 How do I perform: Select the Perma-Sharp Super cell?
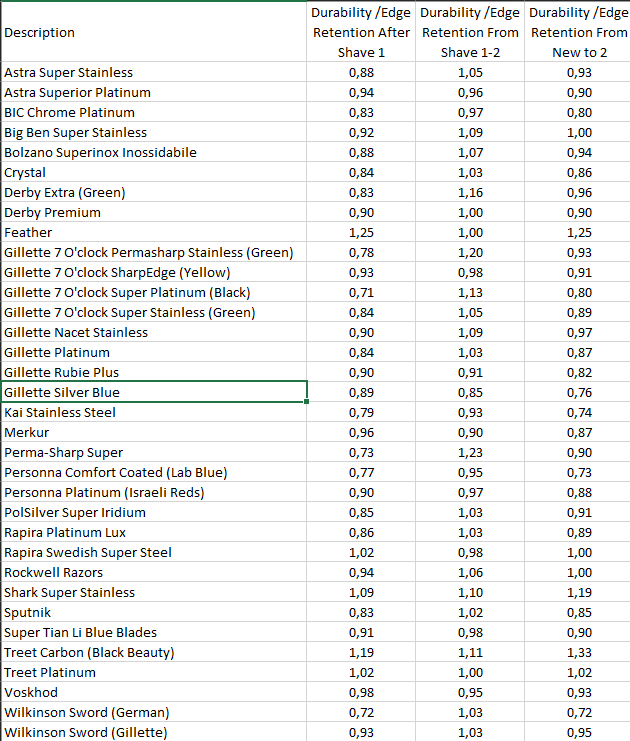point(154,452)
